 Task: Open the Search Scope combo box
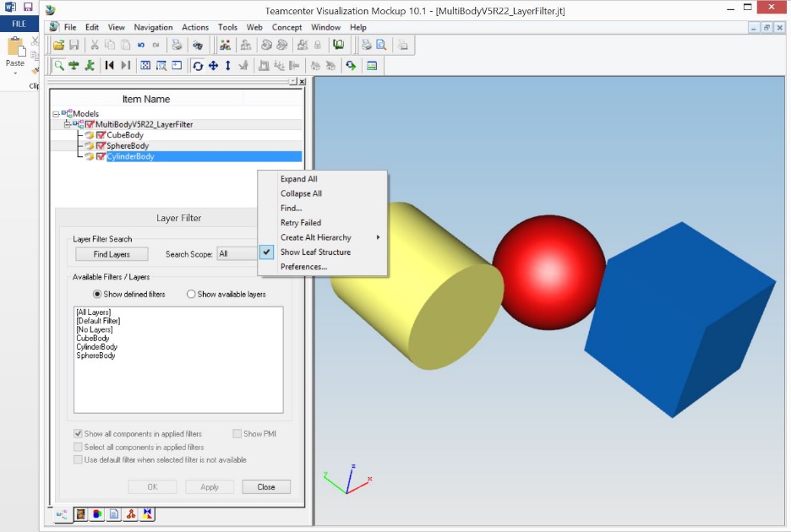tap(237, 253)
